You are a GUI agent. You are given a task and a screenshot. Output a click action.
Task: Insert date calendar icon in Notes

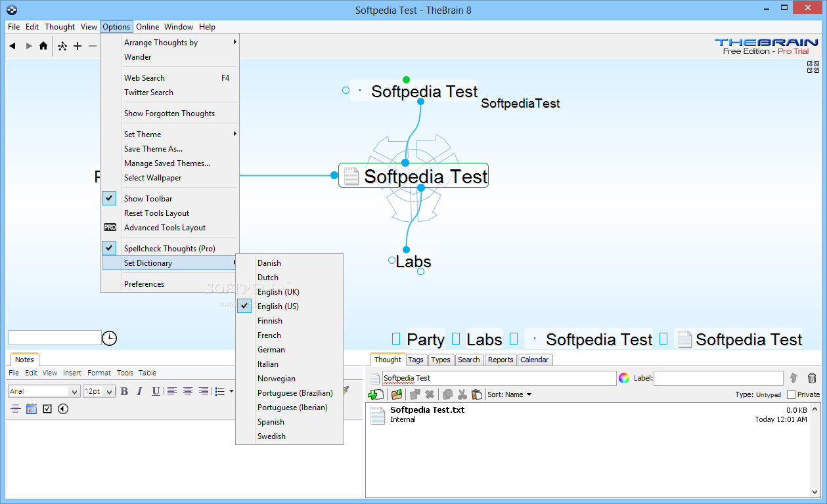click(x=32, y=409)
